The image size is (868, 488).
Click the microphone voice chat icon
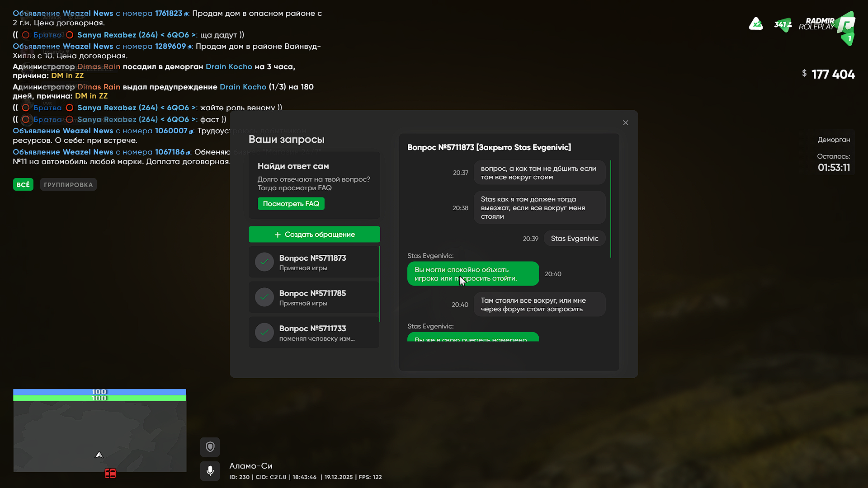point(210,471)
